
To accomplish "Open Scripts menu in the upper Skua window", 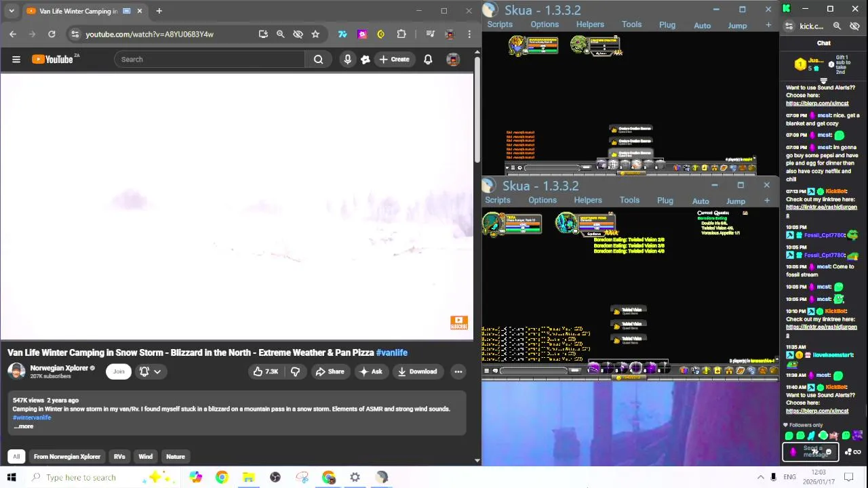I will (500, 24).
